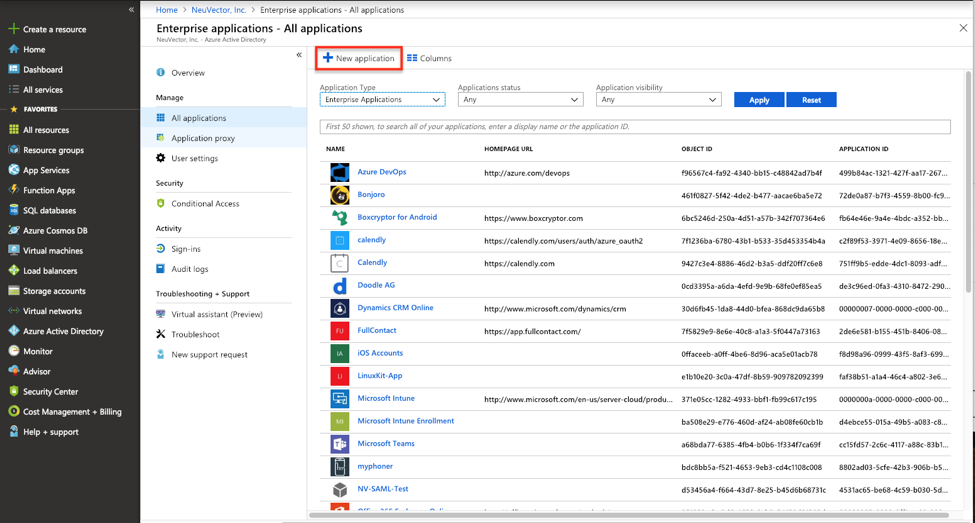Click the horizontal scrollbar below the table
Viewport: 975px width, 523px height.
tap(628, 515)
